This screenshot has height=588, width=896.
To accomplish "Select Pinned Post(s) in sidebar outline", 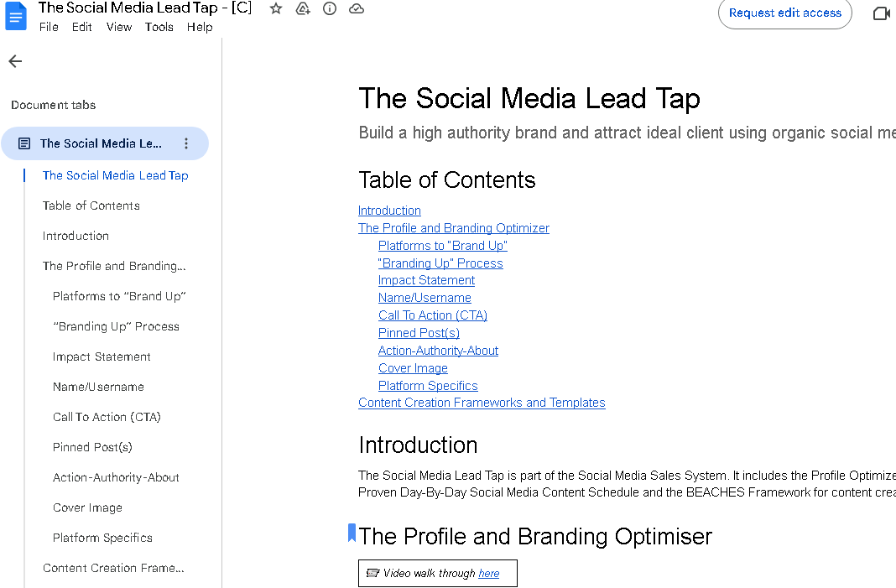I will point(92,447).
